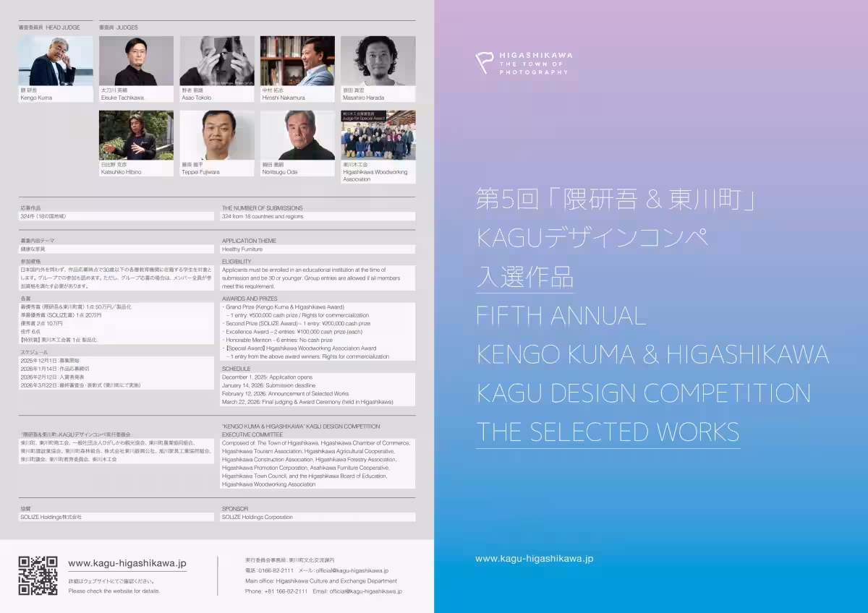The width and height of the screenshot is (868, 613).
Task: Select Masahiro Harada's photo
Action: (378, 61)
